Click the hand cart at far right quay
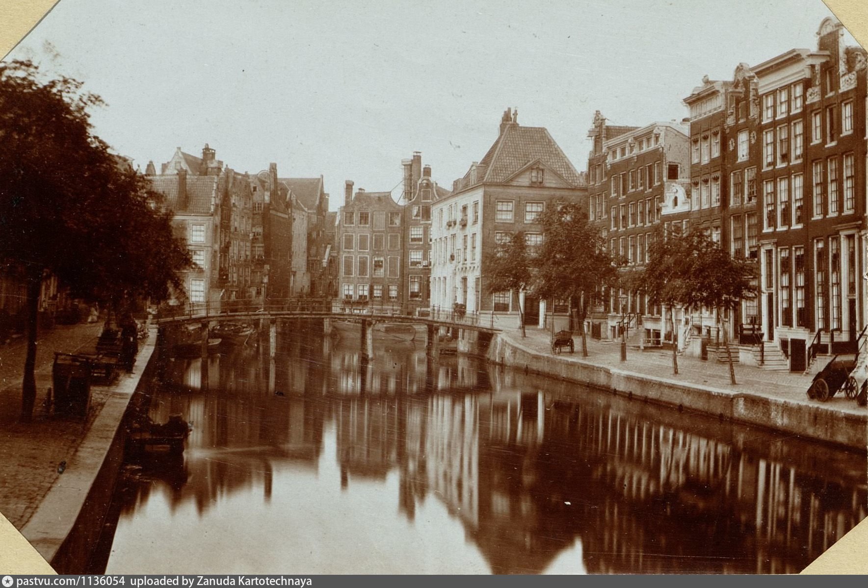The image size is (868, 588). tap(834, 375)
